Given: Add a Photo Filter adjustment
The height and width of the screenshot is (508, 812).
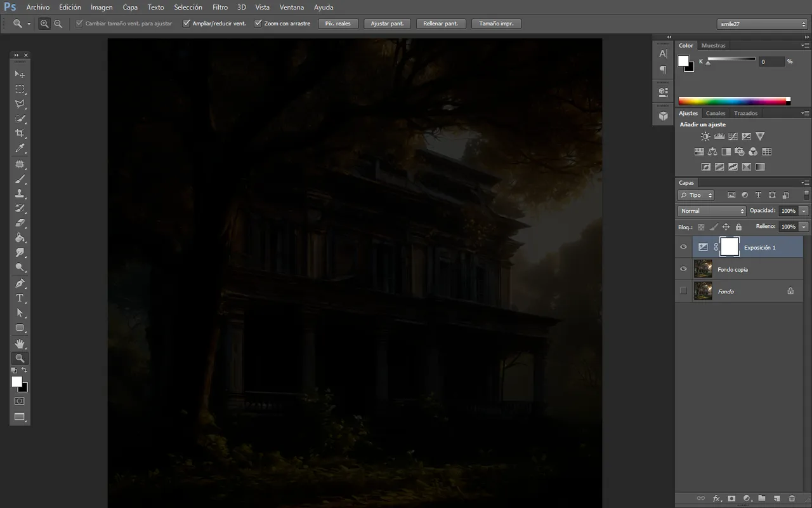Looking at the screenshot, I should click(740, 152).
